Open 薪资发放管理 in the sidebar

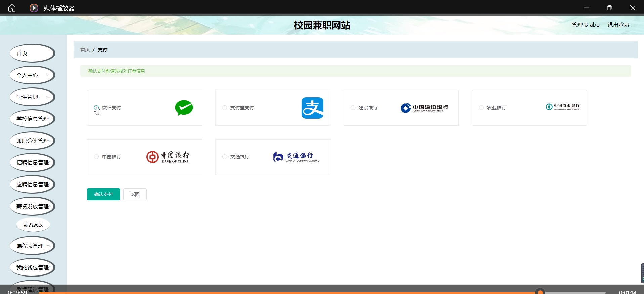pyautogui.click(x=32, y=206)
